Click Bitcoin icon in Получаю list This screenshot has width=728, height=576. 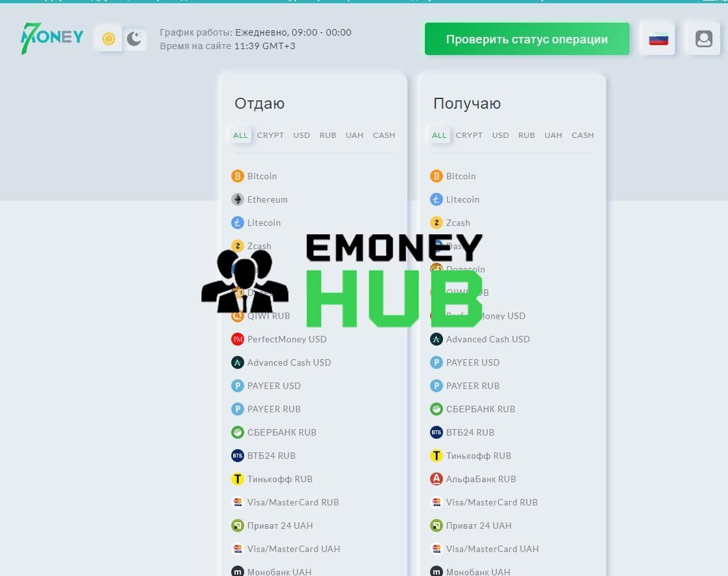click(x=437, y=176)
